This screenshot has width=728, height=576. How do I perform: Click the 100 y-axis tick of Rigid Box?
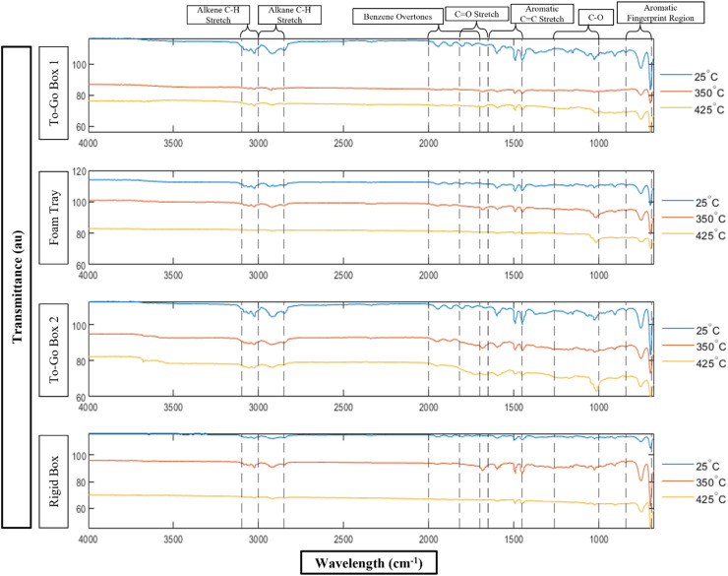click(x=80, y=456)
